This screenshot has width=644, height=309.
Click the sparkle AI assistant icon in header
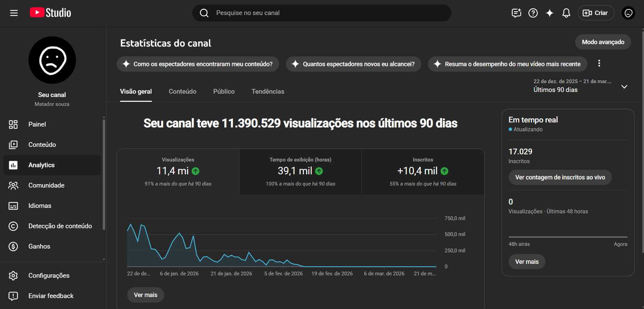click(x=549, y=13)
